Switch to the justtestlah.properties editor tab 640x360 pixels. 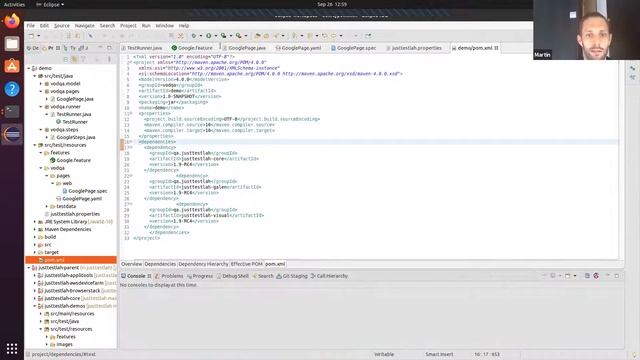[414, 48]
